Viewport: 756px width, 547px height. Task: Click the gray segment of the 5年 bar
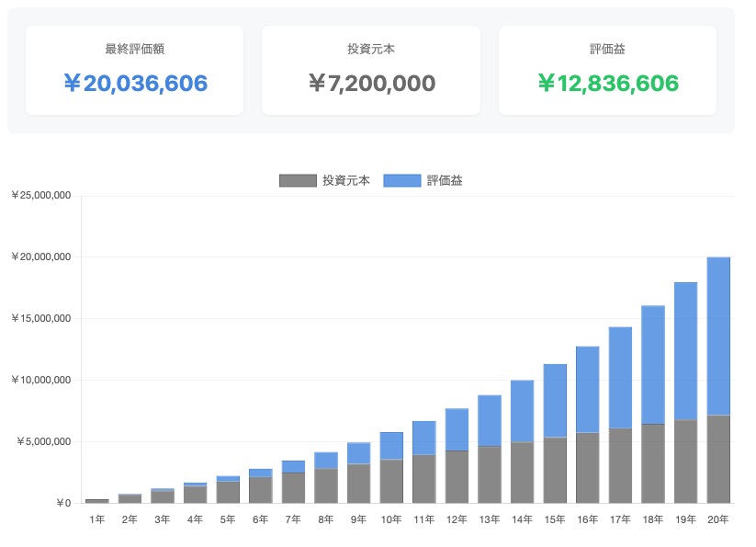pyautogui.click(x=228, y=492)
